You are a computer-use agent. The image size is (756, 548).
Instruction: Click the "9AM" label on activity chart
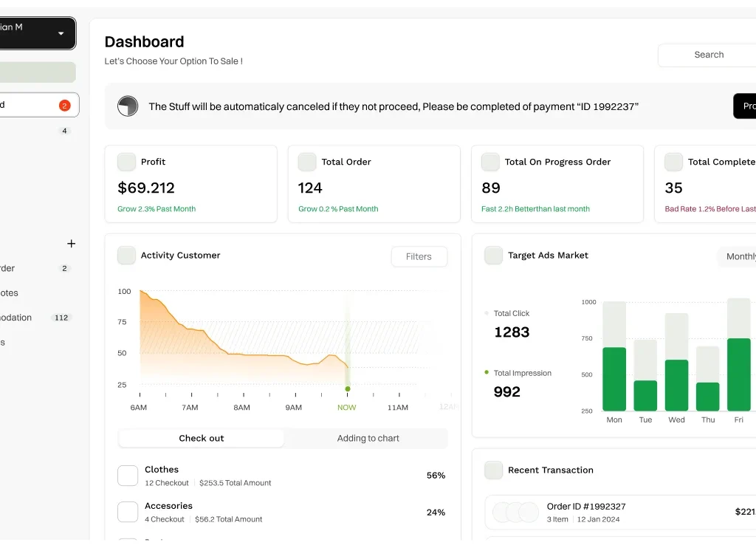coord(294,408)
